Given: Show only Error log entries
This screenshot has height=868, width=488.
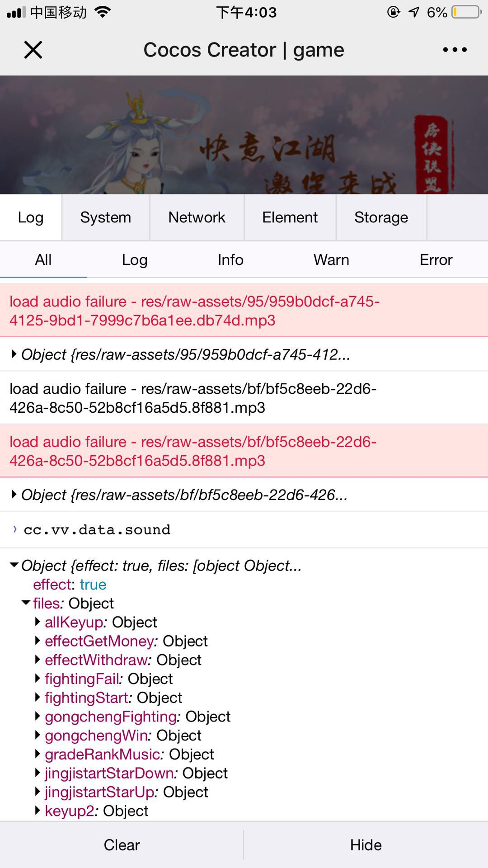Looking at the screenshot, I should click(x=436, y=260).
